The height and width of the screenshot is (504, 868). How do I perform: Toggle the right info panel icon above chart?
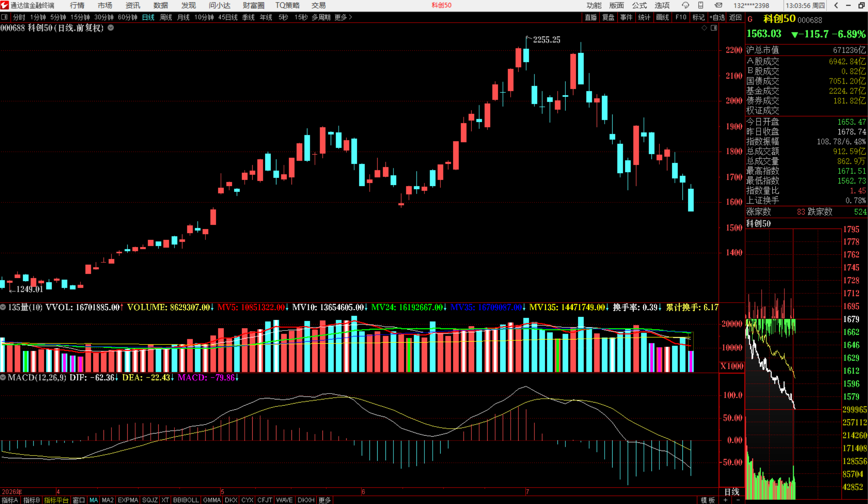(x=714, y=28)
